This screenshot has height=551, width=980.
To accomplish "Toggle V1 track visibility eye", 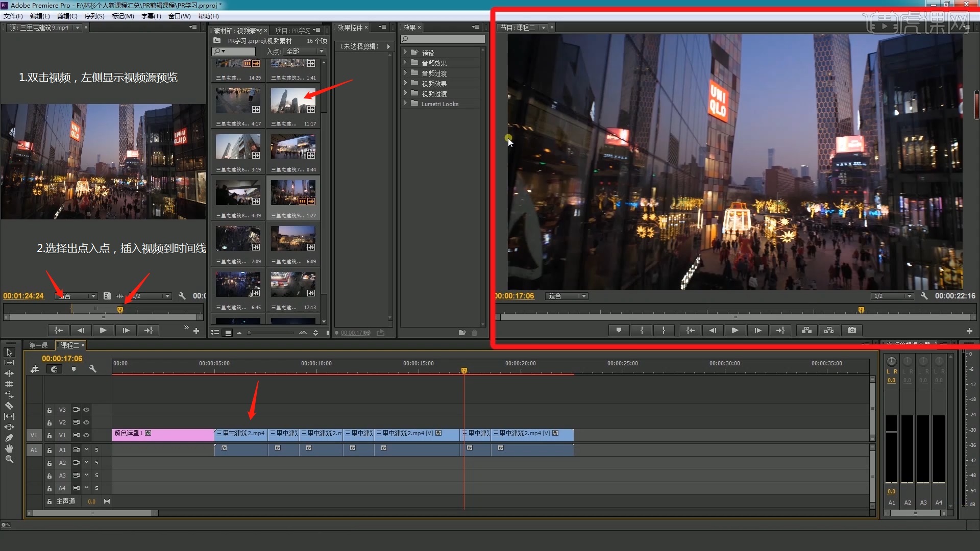I will point(86,435).
